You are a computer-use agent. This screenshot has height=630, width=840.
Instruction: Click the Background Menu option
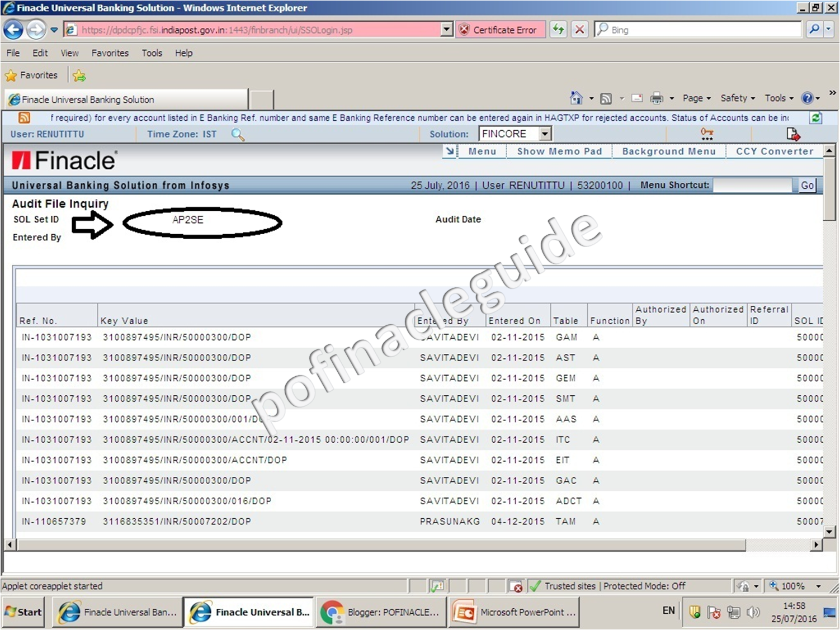click(669, 151)
